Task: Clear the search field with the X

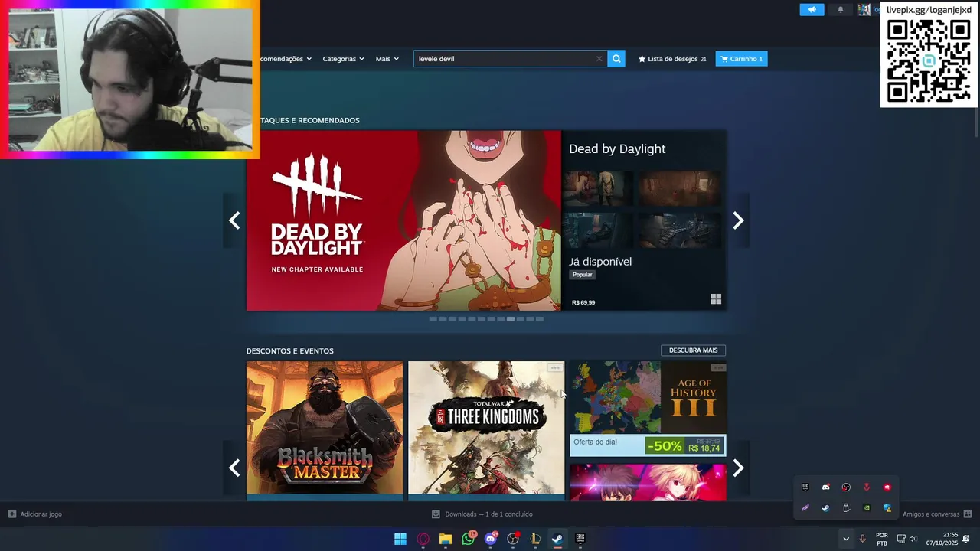Action: [599, 59]
